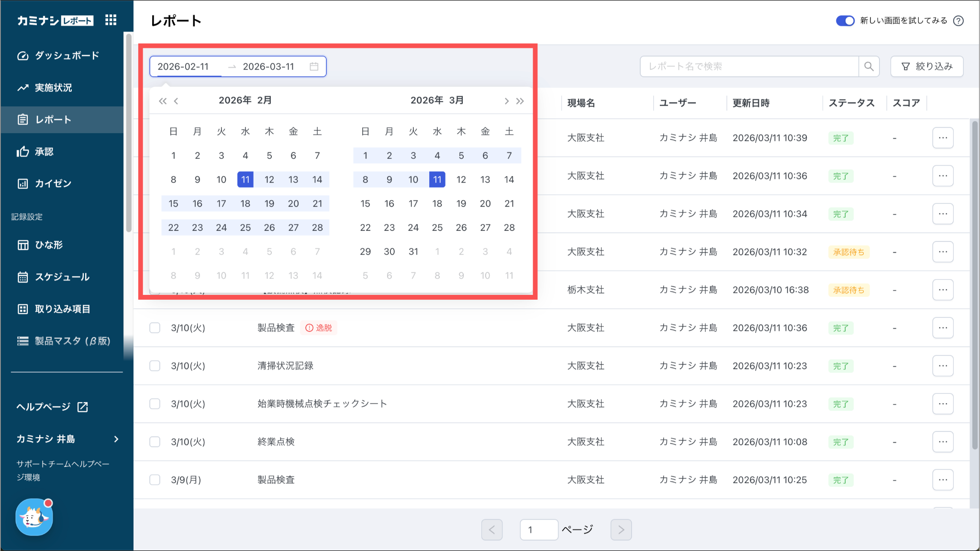Navigate to スケジュール in the sidebar
Screen dimensions: 980x551
(x=62, y=277)
